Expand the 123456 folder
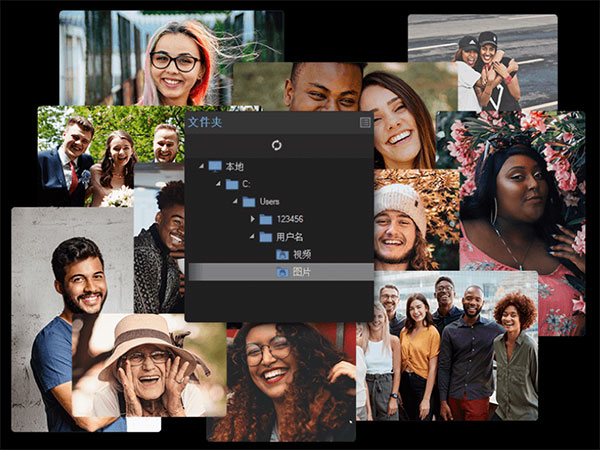The height and width of the screenshot is (450, 600). tap(253, 219)
